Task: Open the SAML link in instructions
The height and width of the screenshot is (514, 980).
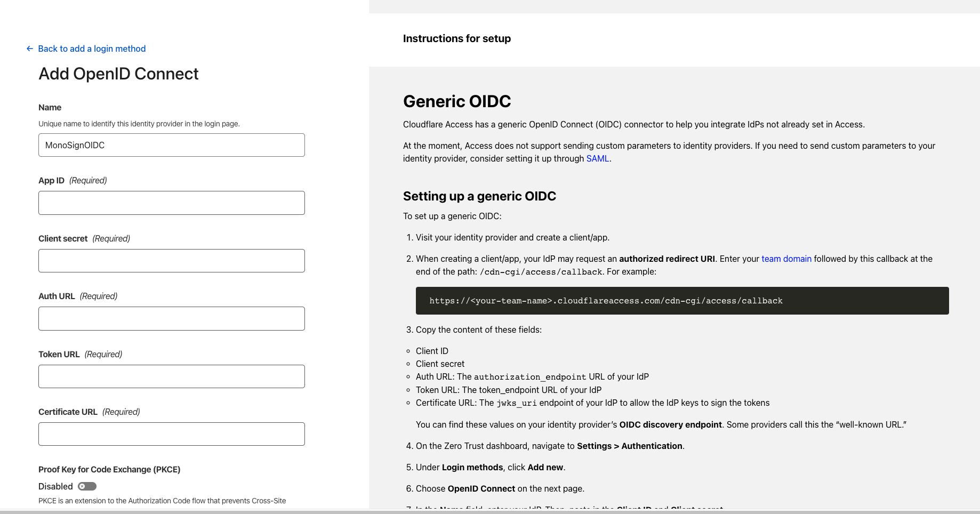Action: [x=597, y=158]
